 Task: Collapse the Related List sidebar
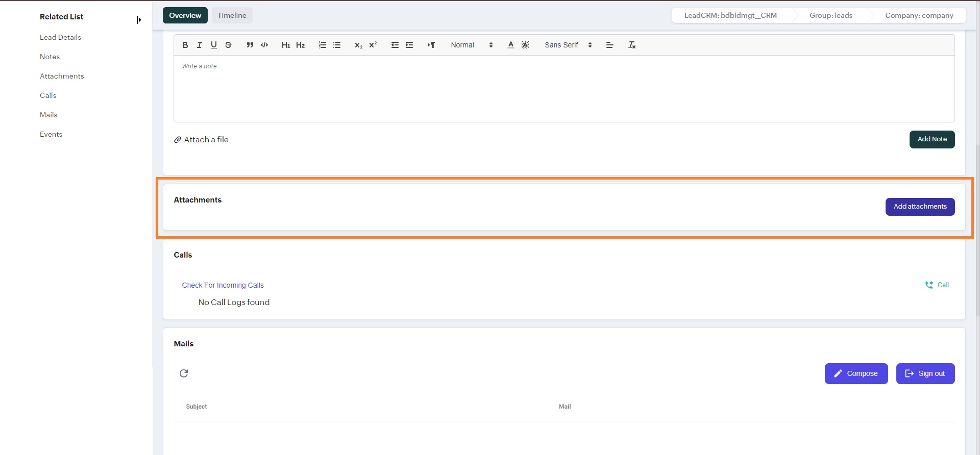[138, 20]
